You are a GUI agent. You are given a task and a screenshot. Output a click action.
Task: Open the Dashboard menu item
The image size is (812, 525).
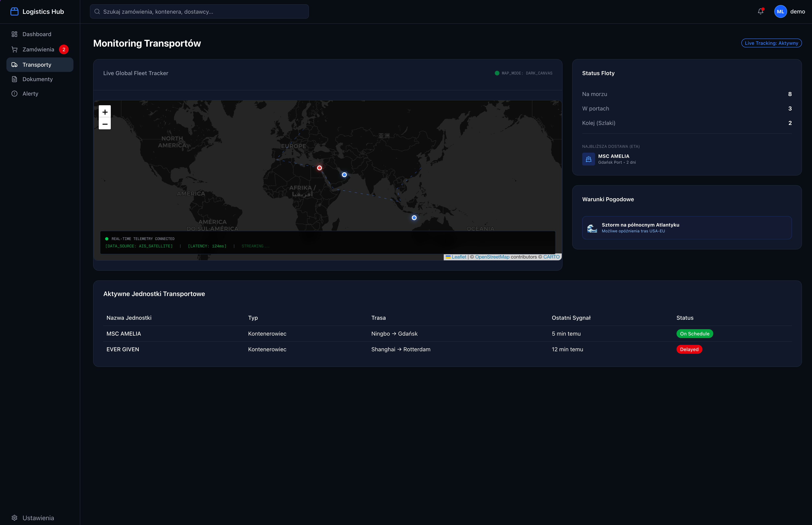tap(40, 34)
